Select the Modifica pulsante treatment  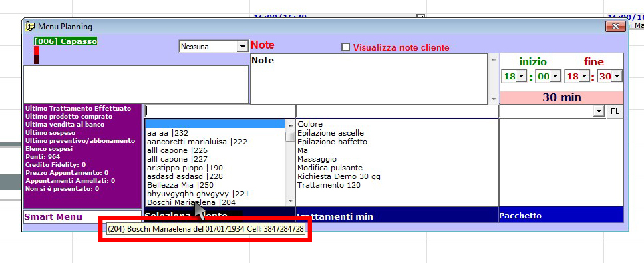click(x=330, y=168)
